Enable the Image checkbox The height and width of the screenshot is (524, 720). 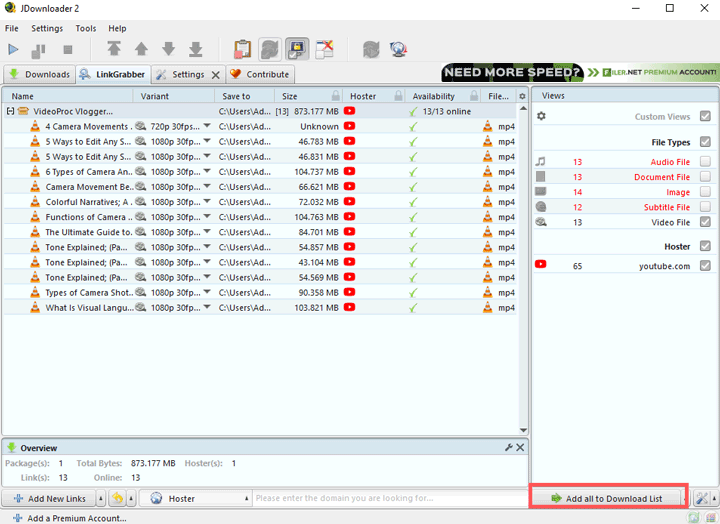705,192
